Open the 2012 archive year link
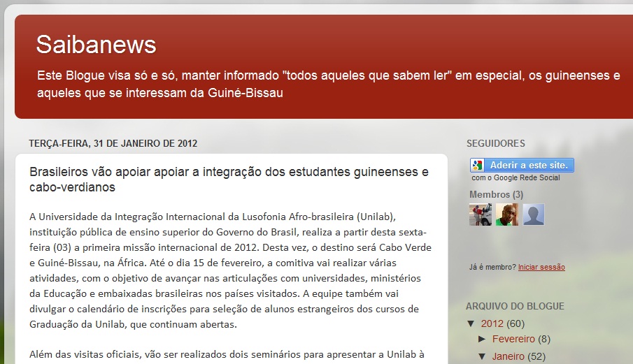 tap(493, 323)
